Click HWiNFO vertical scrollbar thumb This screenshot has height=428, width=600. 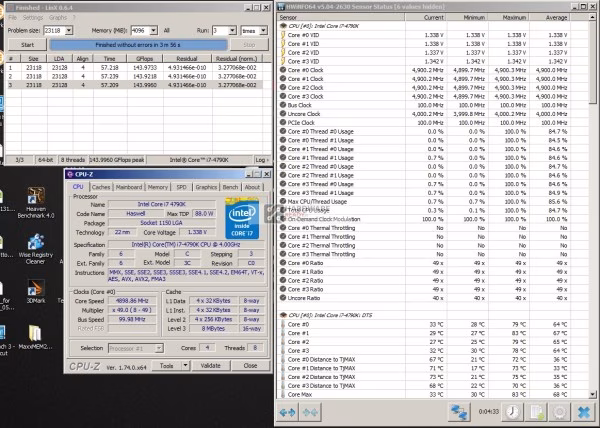[x=592, y=63]
